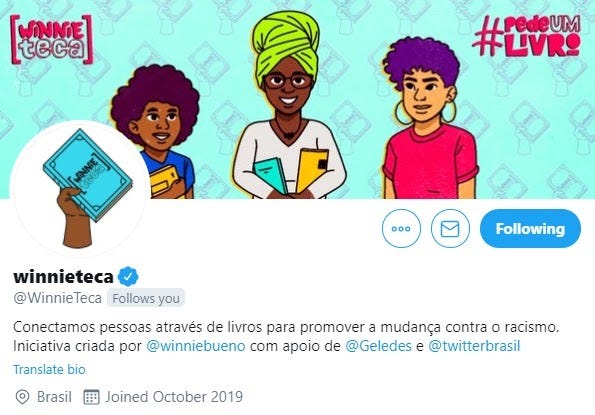Image resolution: width=595 pixels, height=415 pixels.
Task: Visit the @twitterbrasil mention
Action: (474, 346)
